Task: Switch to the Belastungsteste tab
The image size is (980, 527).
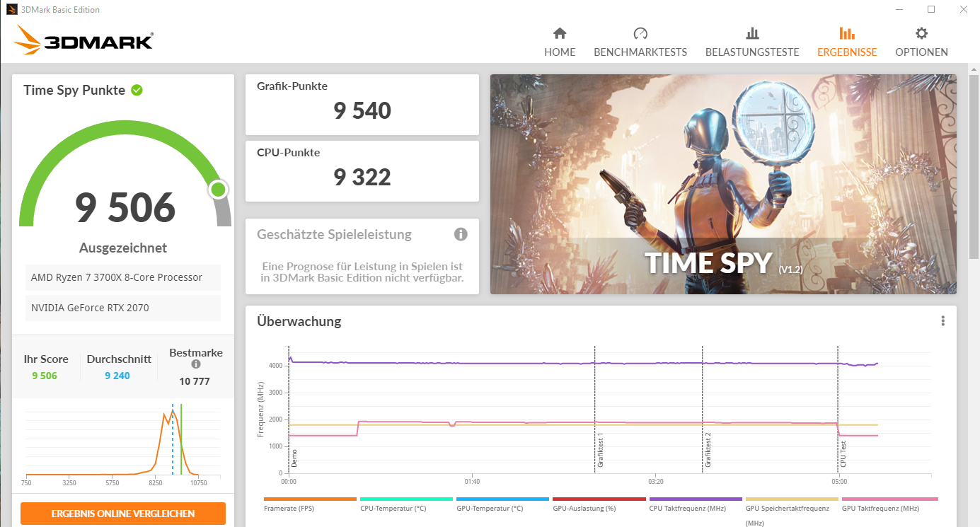Action: pyautogui.click(x=752, y=42)
